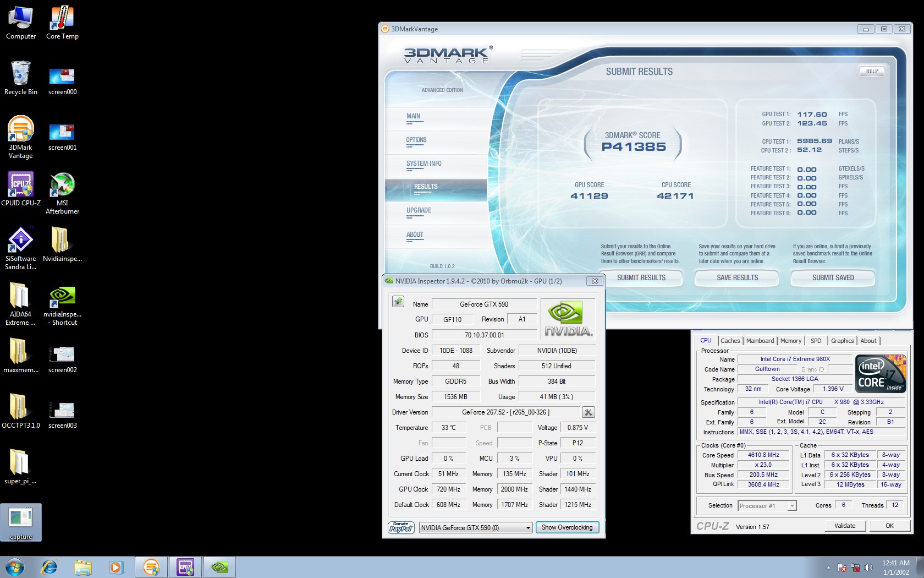Open the AIDA64 Extreme folder

tap(21, 304)
